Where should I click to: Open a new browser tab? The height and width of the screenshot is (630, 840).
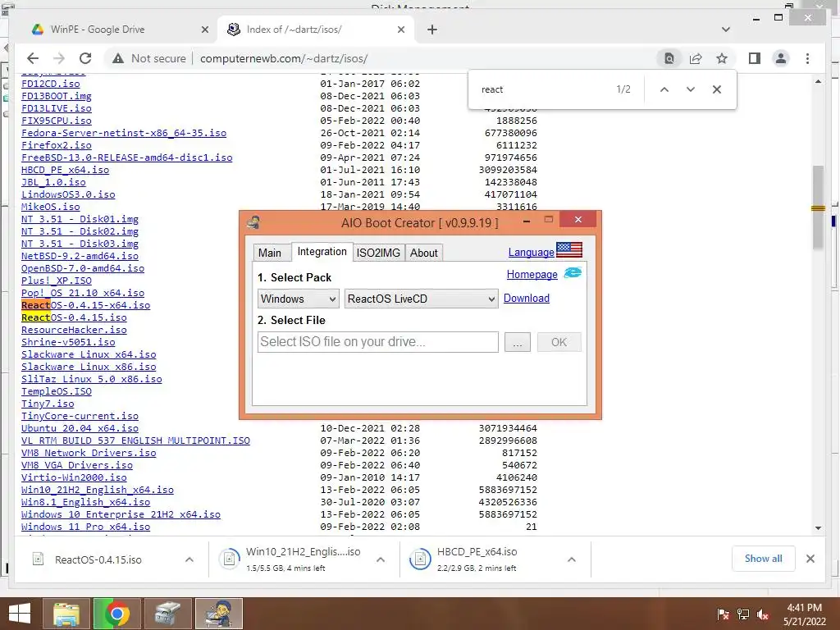[432, 30]
